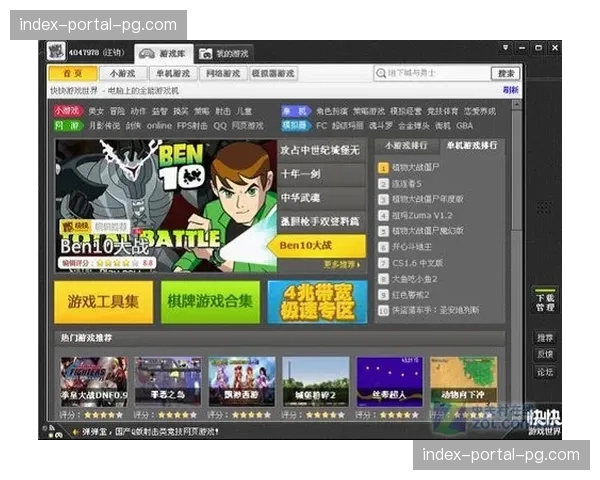The width and height of the screenshot is (600, 480).
Task: Click the yellow 游戏工具集 button
Action: tap(104, 302)
